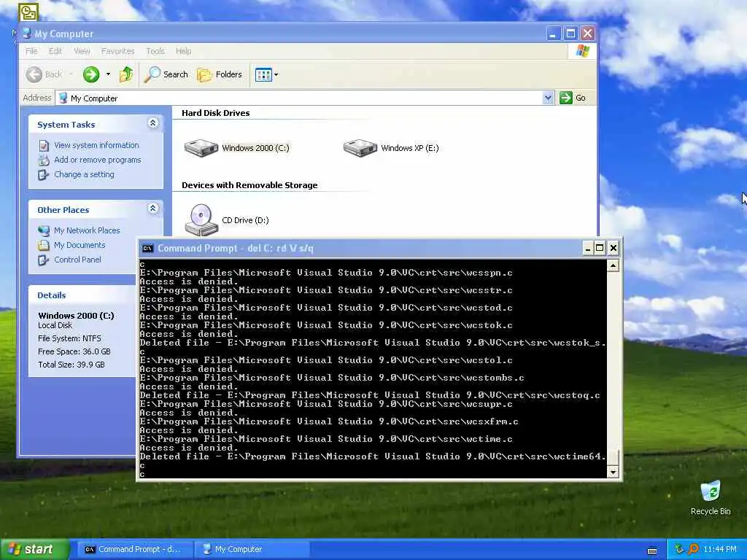Collapse the System Tasks panel

153,123
